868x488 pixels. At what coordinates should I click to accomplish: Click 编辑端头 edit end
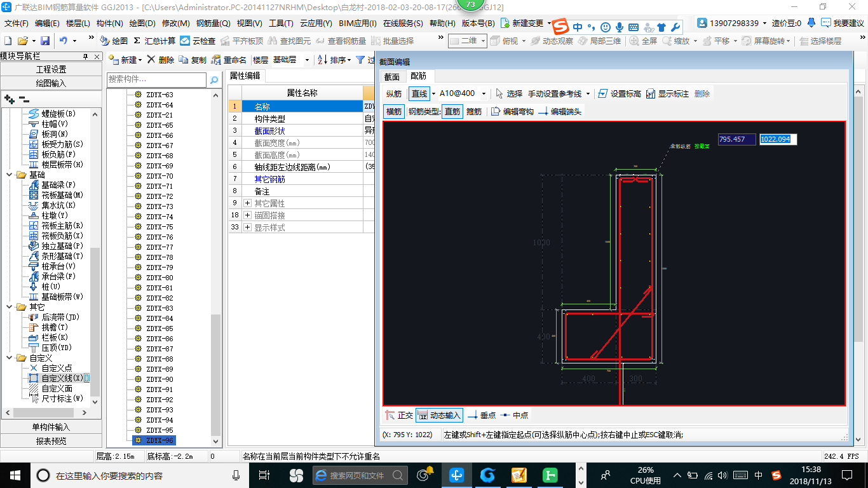point(560,111)
